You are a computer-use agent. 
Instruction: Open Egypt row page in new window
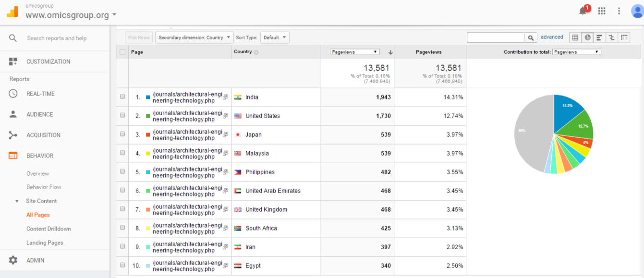(226, 266)
